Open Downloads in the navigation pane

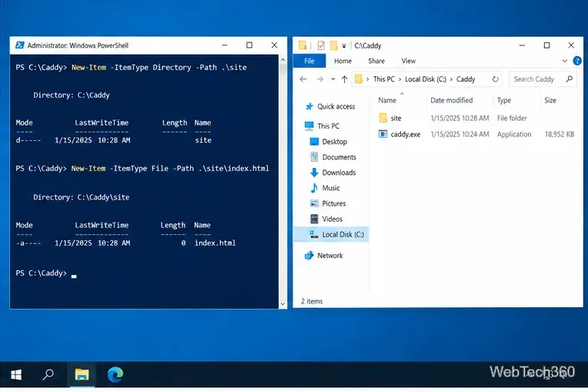(339, 173)
